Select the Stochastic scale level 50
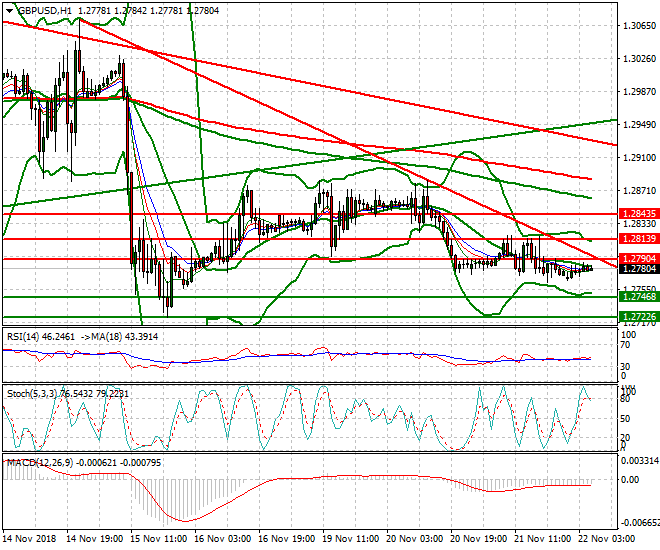The image size is (660, 550). coord(625,419)
